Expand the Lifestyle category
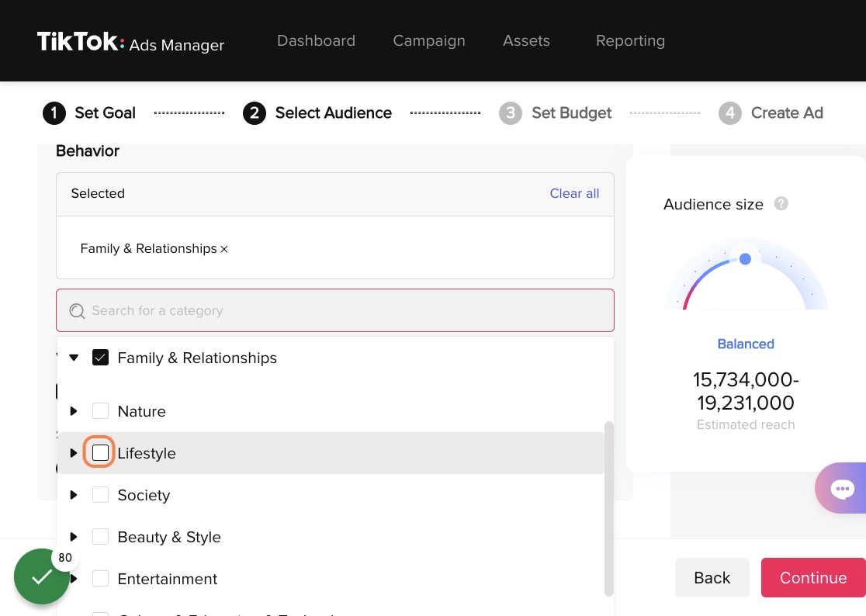 tap(74, 453)
